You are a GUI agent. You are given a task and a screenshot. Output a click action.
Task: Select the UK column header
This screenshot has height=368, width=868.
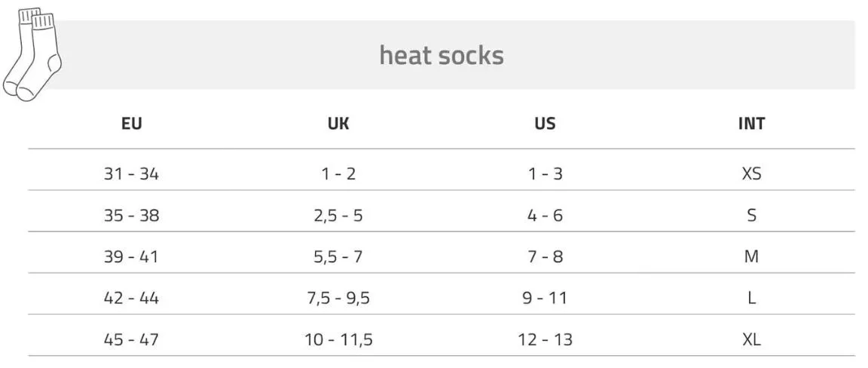(338, 124)
